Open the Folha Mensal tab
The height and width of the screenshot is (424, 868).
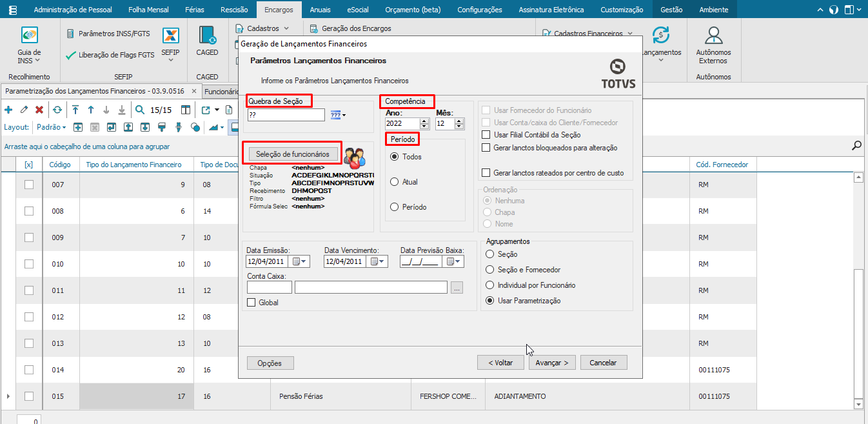coord(148,10)
